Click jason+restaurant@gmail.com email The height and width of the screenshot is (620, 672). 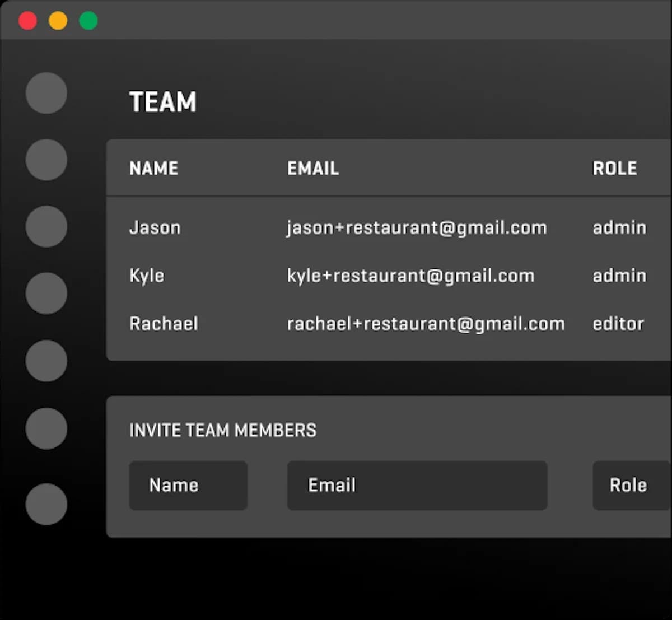point(417,228)
